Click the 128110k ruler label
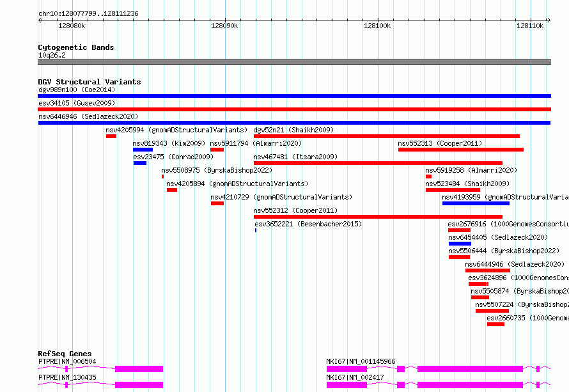The width and height of the screenshot is (569, 392). click(x=530, y=26)
